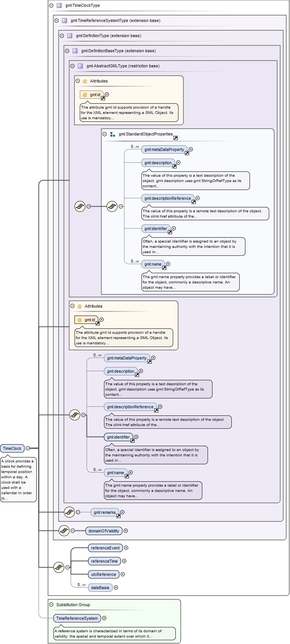
Task: Select the utcReference element
Action: coord(103,574)
